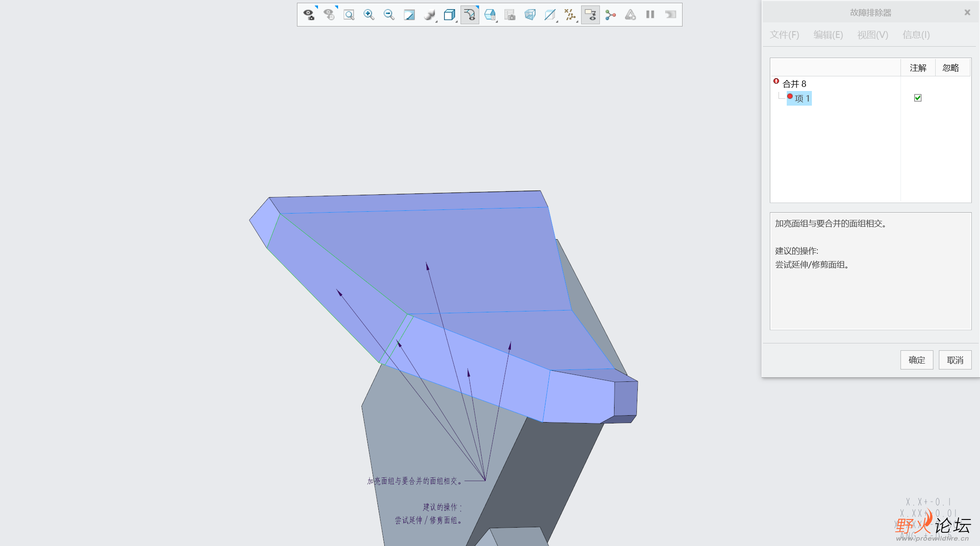980x546 pixels.
Task: Open the section plane display icon
Action: click(550, 15)
